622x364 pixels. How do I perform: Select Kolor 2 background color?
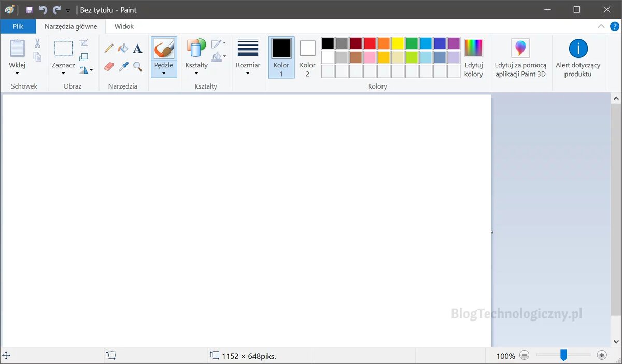pos(307,57)
